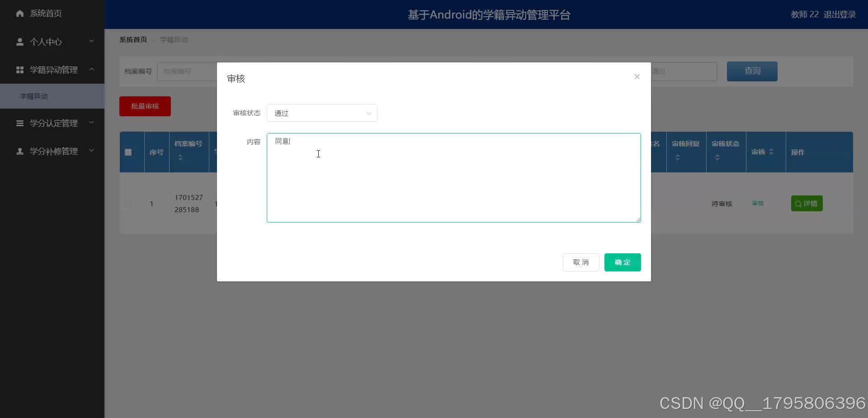Toggle the select-all checkbox in table header
The image size is (868, 418).
128,152
